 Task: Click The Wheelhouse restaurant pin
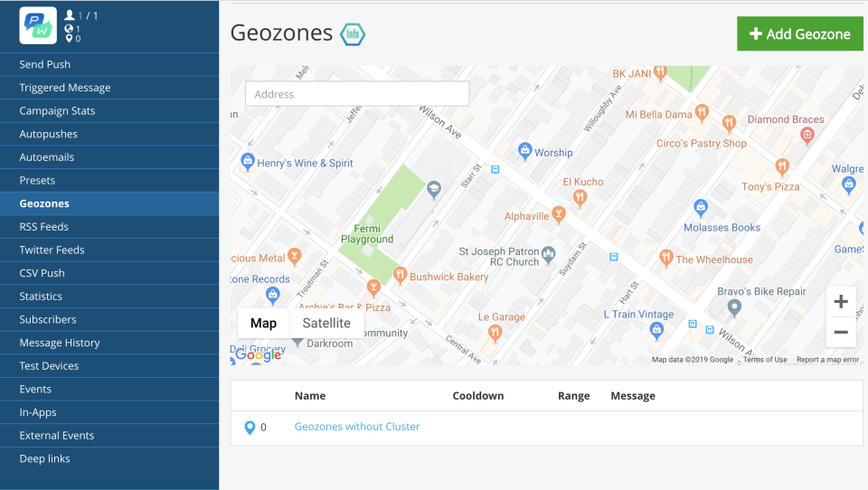[x=666, y=258]
